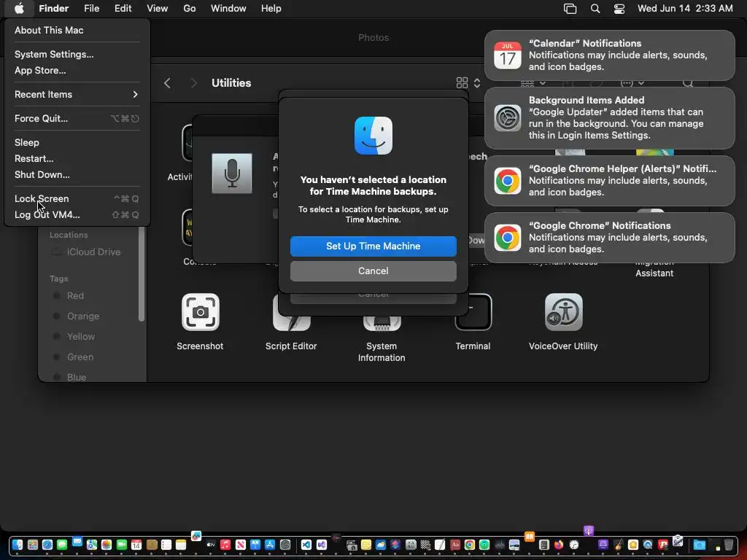This screenshot has width=747, height=560.
Task: Choose Lock Screen menu item
Action: pos(77,198)
